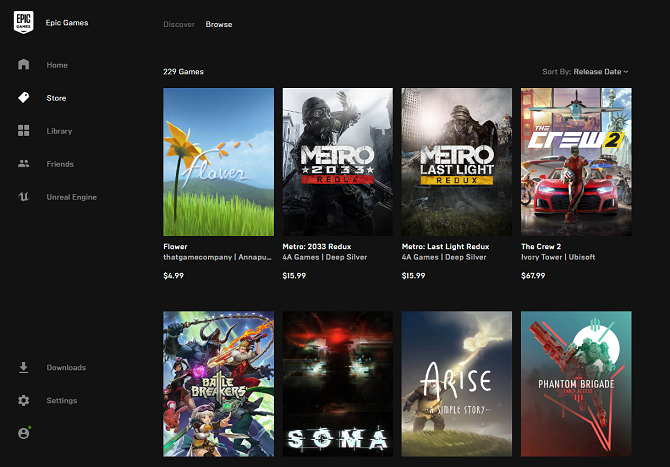Switch to the Discover tab
This screenshot has width=670, height=467.
(x=179, y=24)
